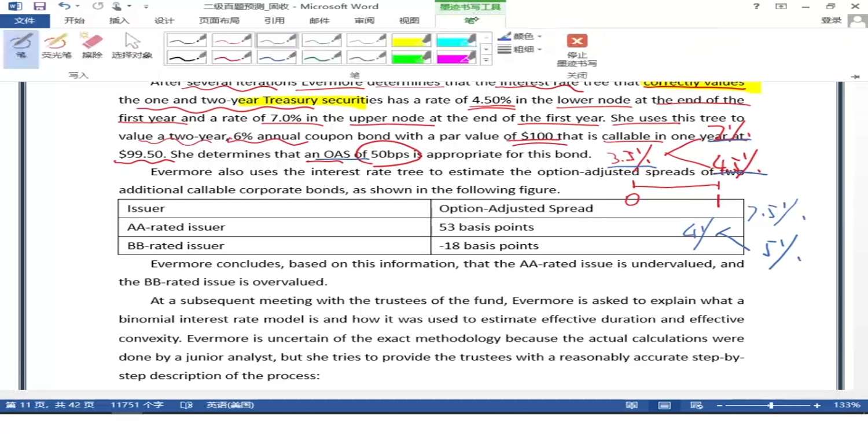The width and height of the screenshot is (868, 434).
Task: Click the Undo arrow icon
Action: [63, 6]
